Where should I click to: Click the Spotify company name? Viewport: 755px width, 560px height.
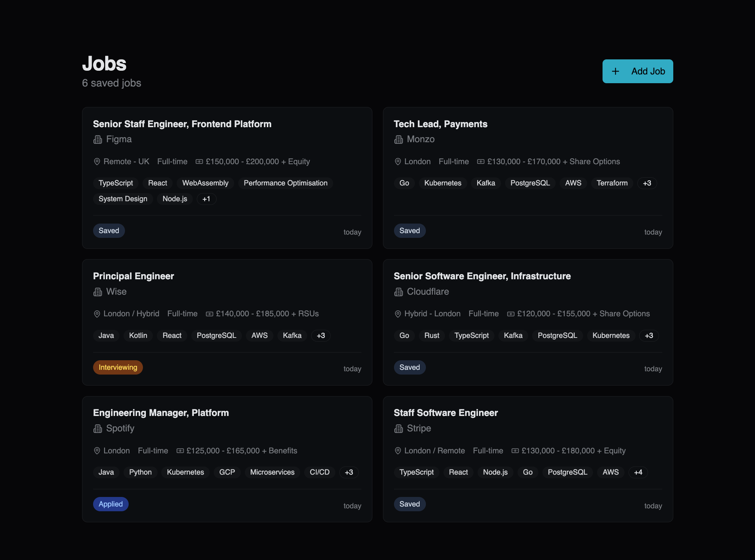point(120,428)
